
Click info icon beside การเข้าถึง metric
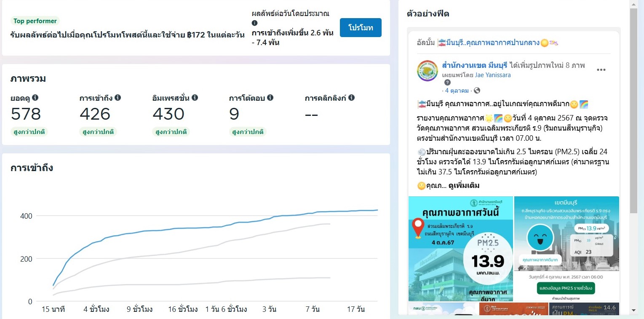(118, 98)
